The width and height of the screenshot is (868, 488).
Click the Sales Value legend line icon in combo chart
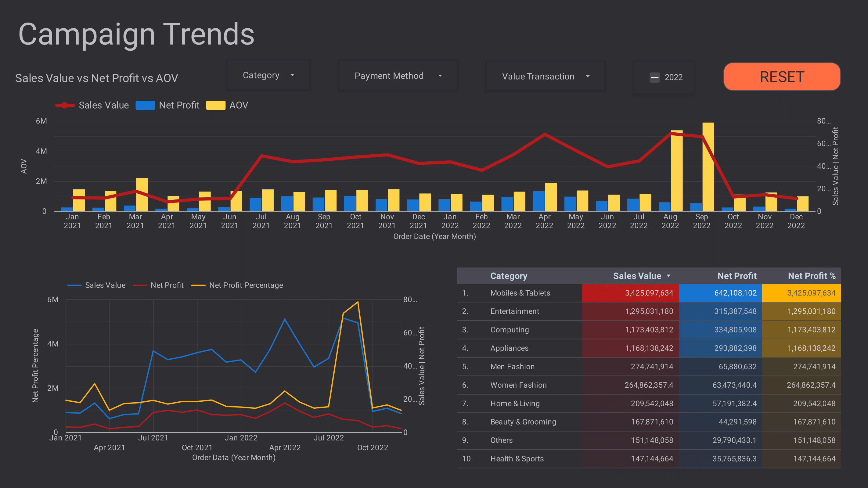(65, 106)
